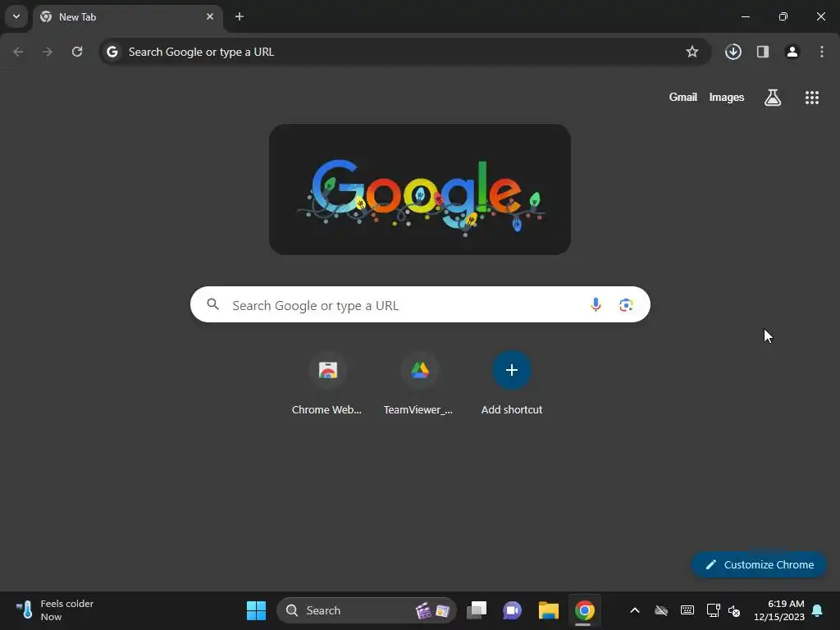Open Task View on taskbar
The width and height of the screenshot is (840, 630).
(477, 610)
